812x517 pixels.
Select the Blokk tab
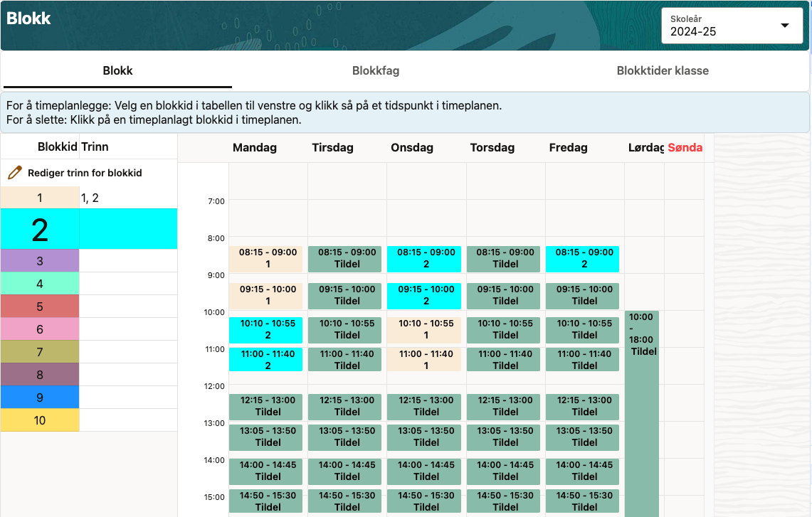[x=118, y=71]
